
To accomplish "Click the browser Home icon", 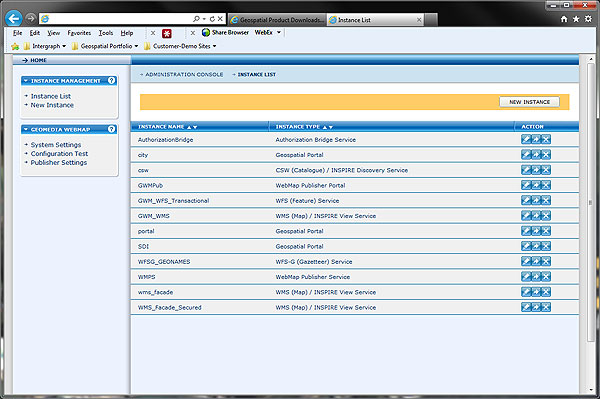I will click(564, 19).
